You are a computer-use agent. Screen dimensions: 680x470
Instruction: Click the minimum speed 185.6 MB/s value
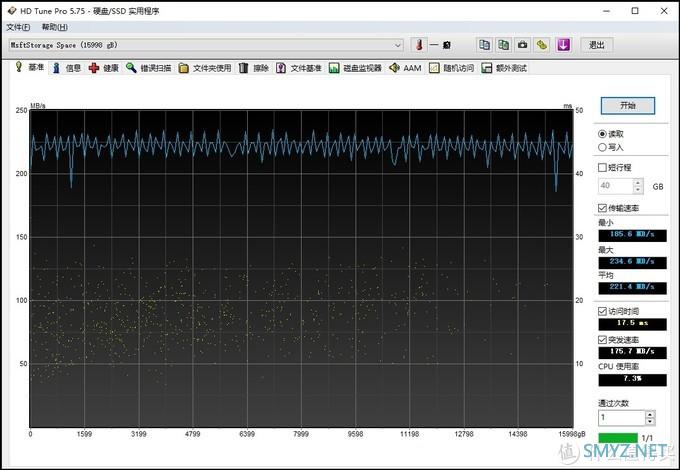tap(632, 235)
